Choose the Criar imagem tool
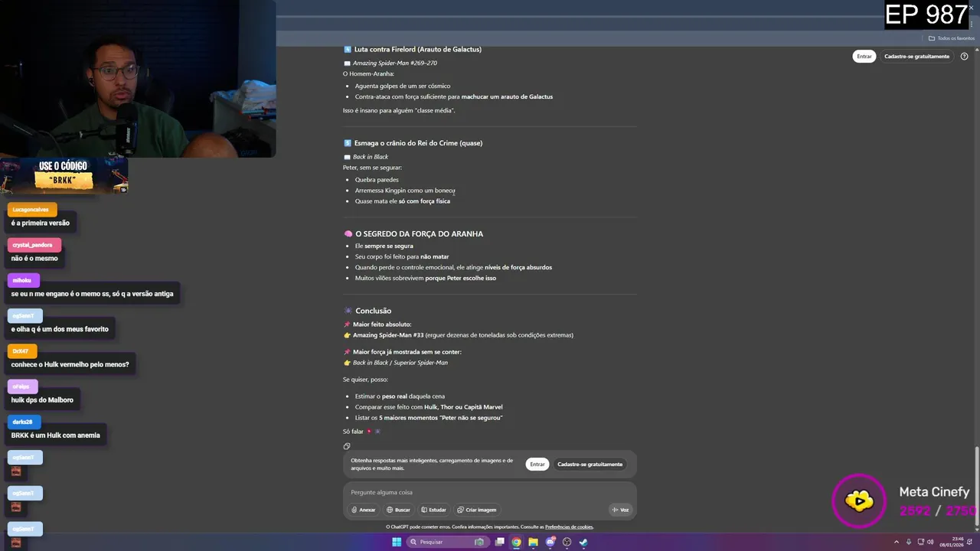The width and height of the screenshot is (980, 551). coord(477,510)
